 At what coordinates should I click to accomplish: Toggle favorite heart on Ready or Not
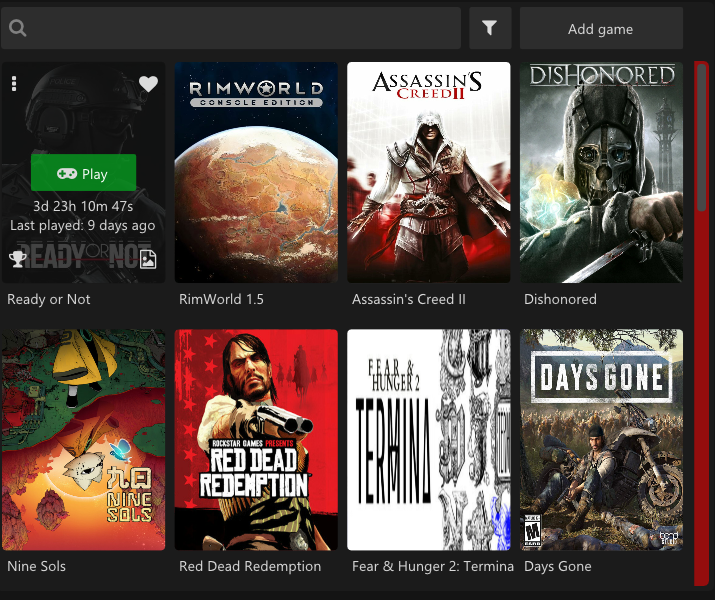pos(148,84)
